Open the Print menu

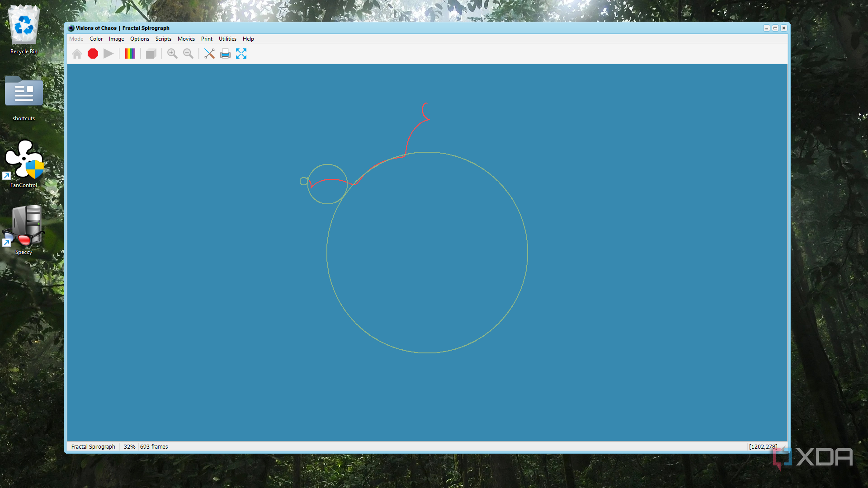207,39
